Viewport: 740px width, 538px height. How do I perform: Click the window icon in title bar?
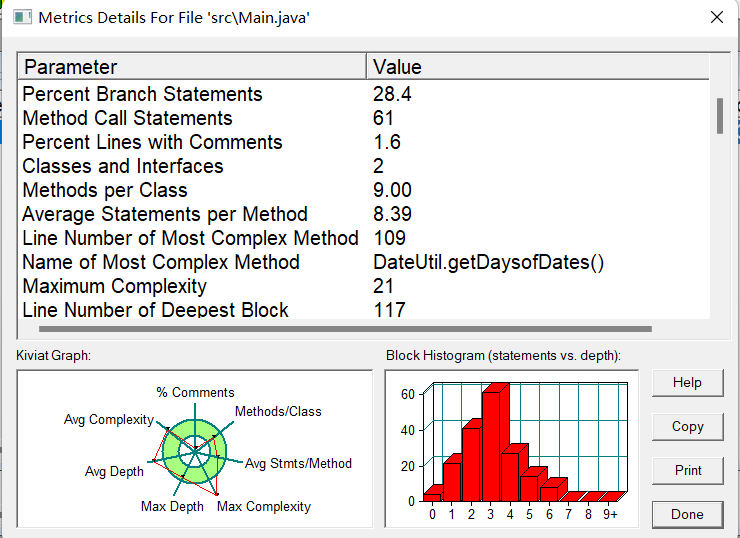pos(22,18)
